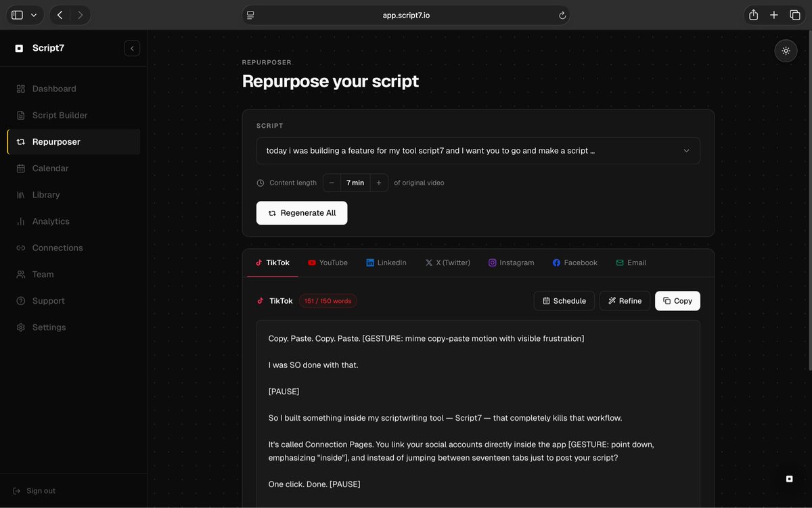
Task: Click the 151 / 150 words badge
Action: (x=328, y=301)
